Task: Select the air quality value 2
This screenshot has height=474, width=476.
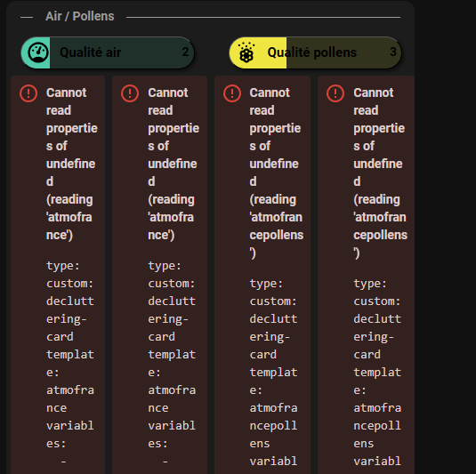Action: [x=185, y=52]
